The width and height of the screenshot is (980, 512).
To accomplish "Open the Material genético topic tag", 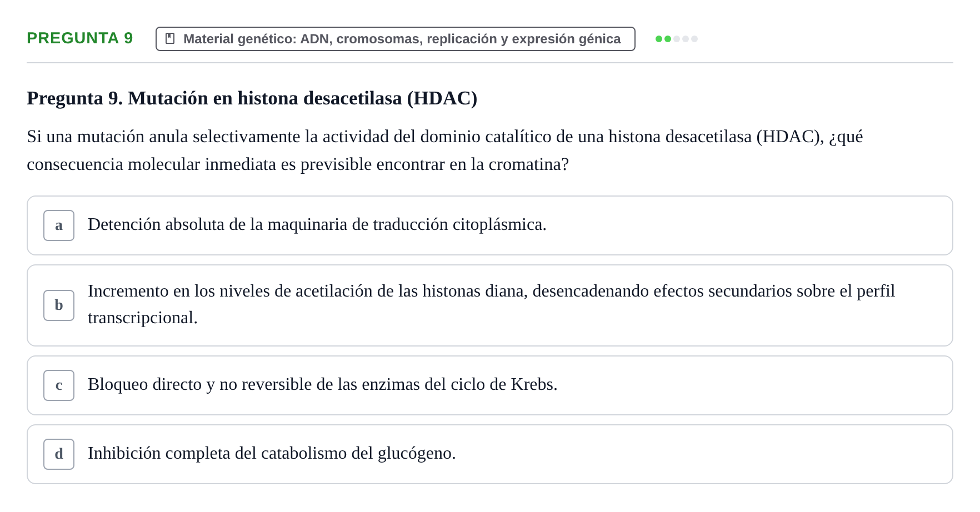I will pyautogui.click(x=396, y=39).
